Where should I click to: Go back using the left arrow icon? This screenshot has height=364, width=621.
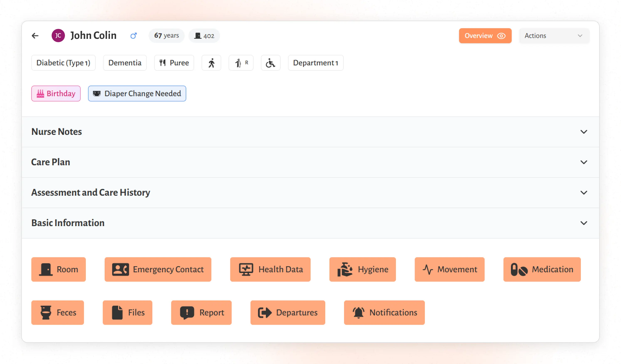35,36
